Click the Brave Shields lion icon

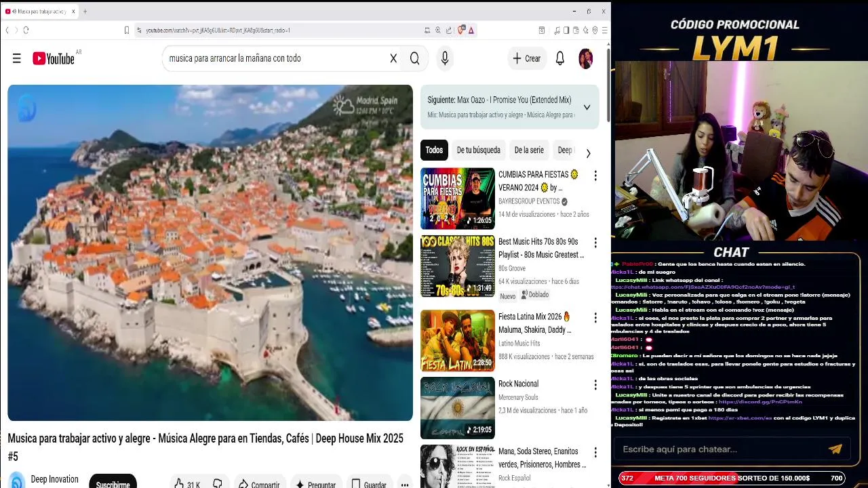[461, 30]
